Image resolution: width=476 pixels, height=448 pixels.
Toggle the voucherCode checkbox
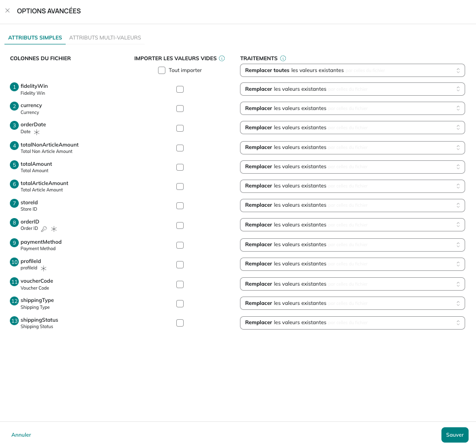pos(180,285)
